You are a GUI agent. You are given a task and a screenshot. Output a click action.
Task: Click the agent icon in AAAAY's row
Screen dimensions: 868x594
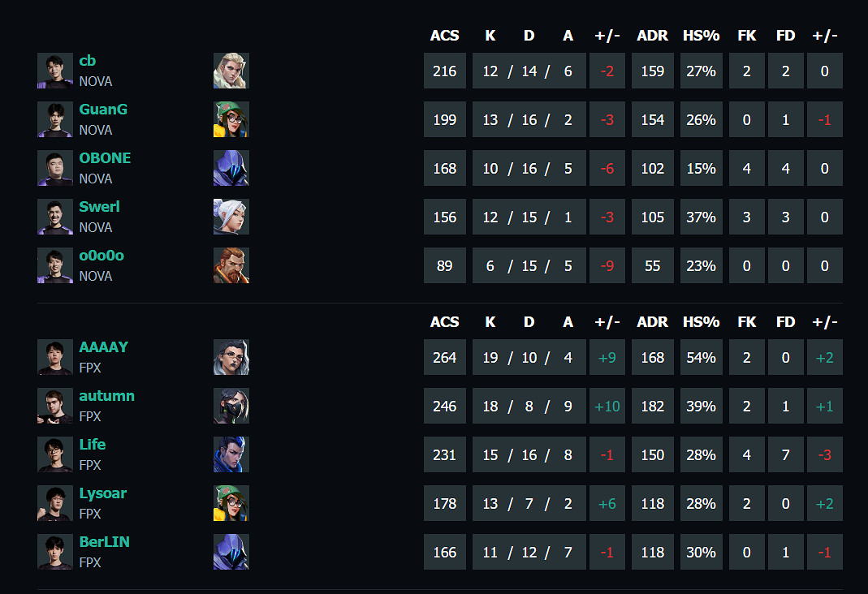pos(231,358)
